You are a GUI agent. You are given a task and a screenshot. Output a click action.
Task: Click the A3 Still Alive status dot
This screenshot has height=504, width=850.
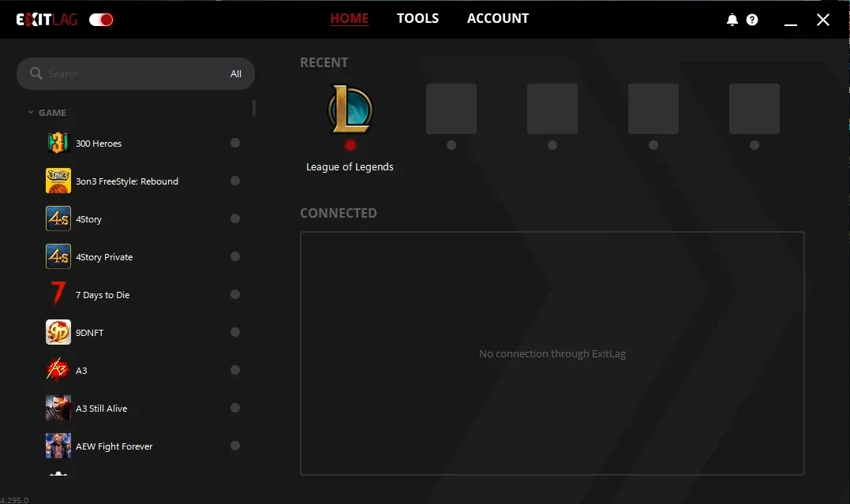pyautogui.click(x=235, y=408)
